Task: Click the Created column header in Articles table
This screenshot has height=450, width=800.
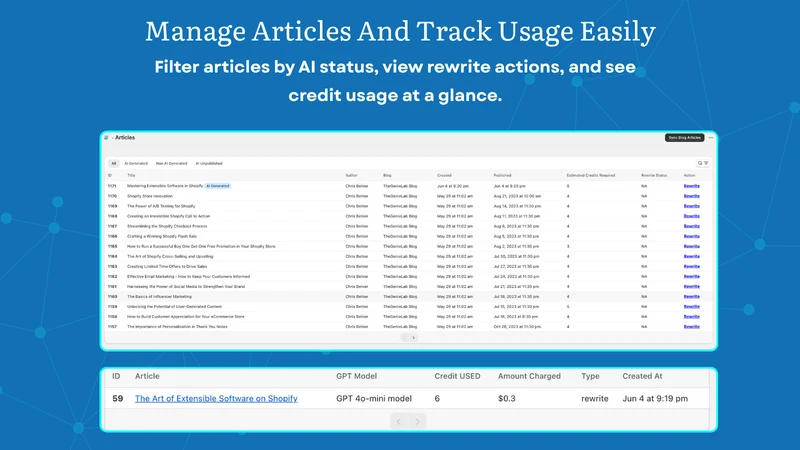Action: [x=444, y=176]
